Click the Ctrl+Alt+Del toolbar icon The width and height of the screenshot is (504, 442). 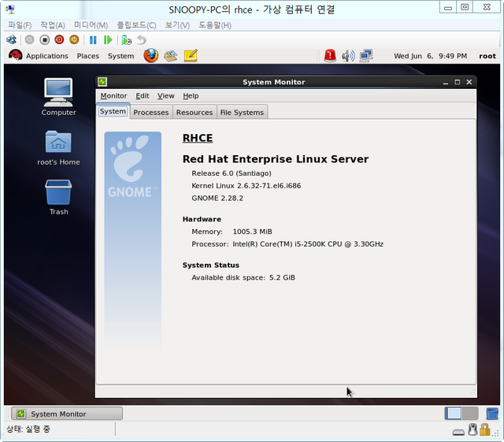[x=11, y=40]
